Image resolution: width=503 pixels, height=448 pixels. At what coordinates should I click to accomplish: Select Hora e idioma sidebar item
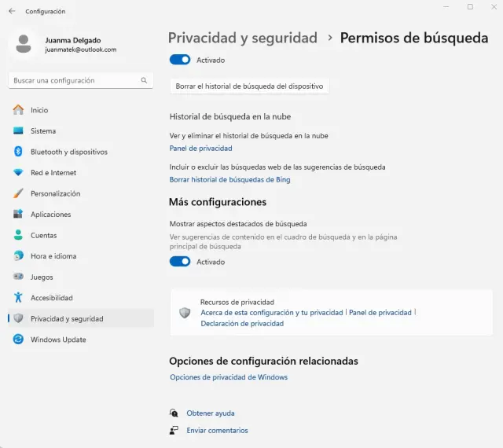(53, 256)
